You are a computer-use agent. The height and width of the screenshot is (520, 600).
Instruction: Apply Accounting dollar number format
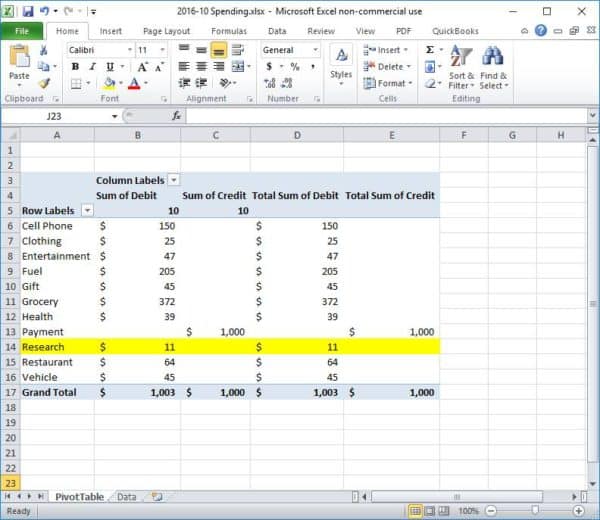point(269,67)
